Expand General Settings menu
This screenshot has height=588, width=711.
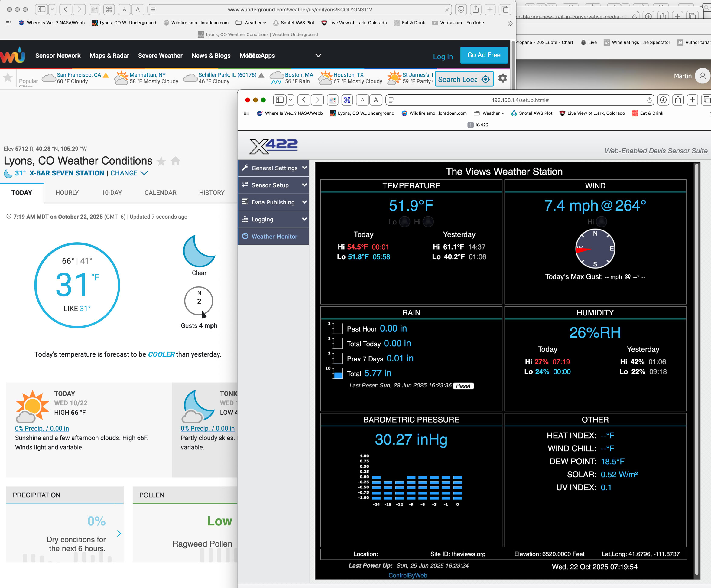tap(274, 168)
